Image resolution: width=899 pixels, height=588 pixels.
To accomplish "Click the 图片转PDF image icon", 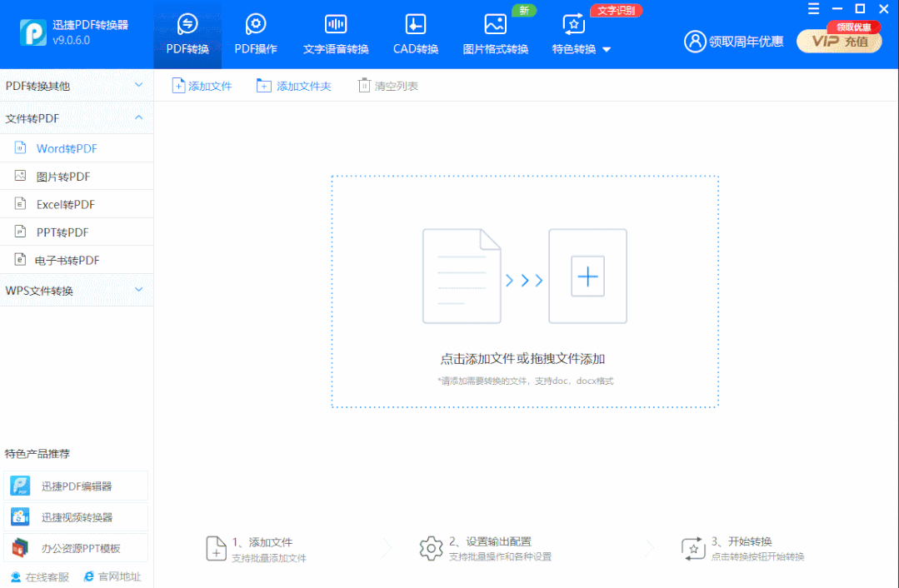I will click(20, 176).
